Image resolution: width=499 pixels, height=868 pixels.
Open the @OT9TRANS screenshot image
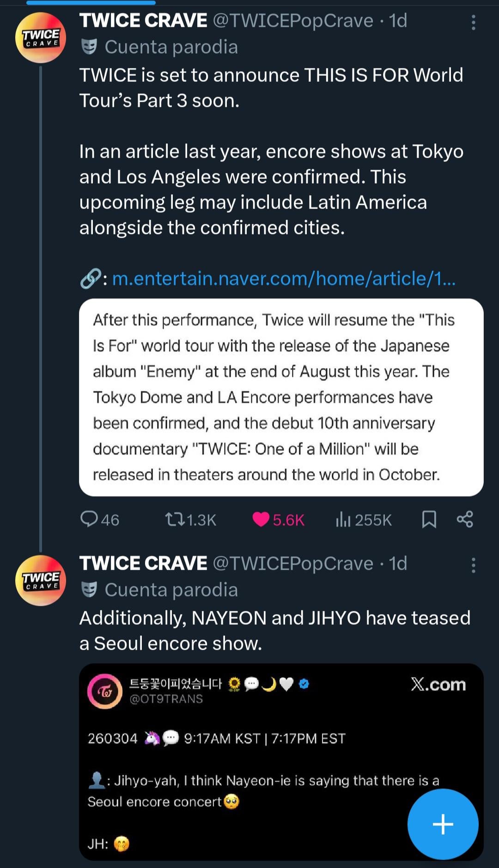tap(281, 762)
